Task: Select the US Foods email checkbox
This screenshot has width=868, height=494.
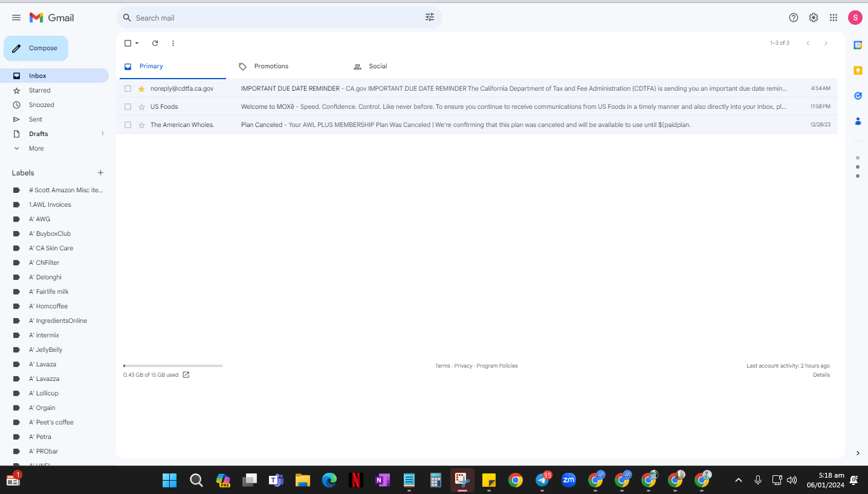Action: point(128,106)
